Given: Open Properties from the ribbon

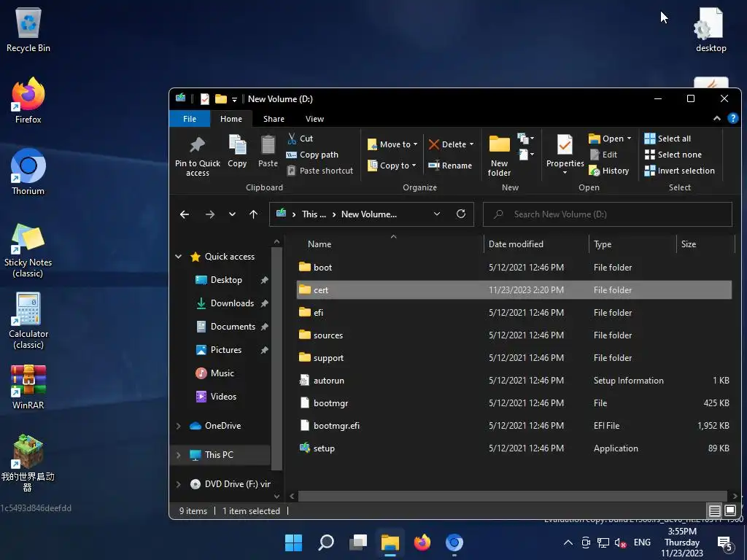Looking at the screenshot, I should click(x=565, y=153).
